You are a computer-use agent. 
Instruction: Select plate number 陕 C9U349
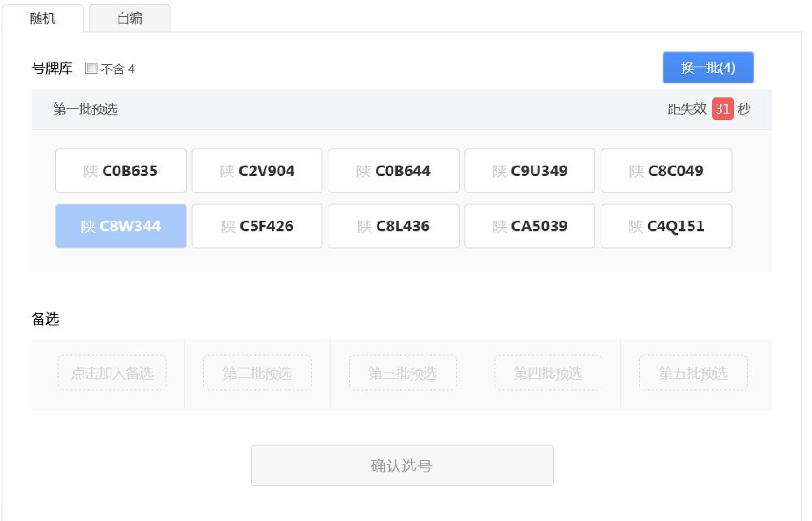(530, 171)
